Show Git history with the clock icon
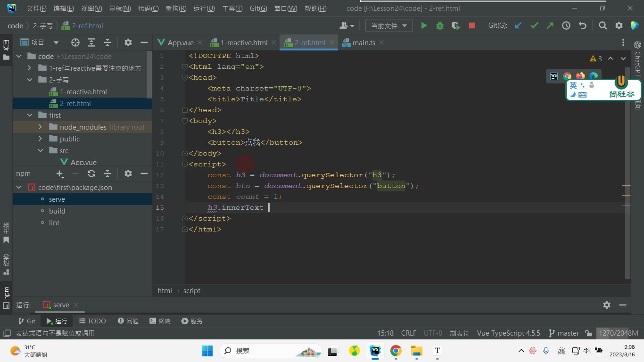644x362 pixels. tap(566, 26)
